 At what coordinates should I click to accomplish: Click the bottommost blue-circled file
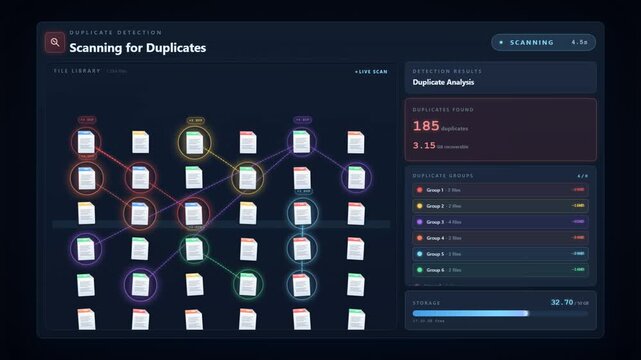tap(302, 284)
